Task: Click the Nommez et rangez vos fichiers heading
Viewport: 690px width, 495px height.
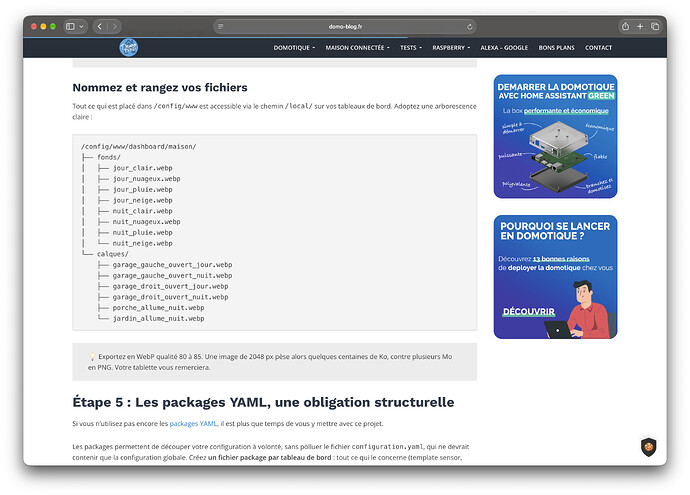Action: 160,88
